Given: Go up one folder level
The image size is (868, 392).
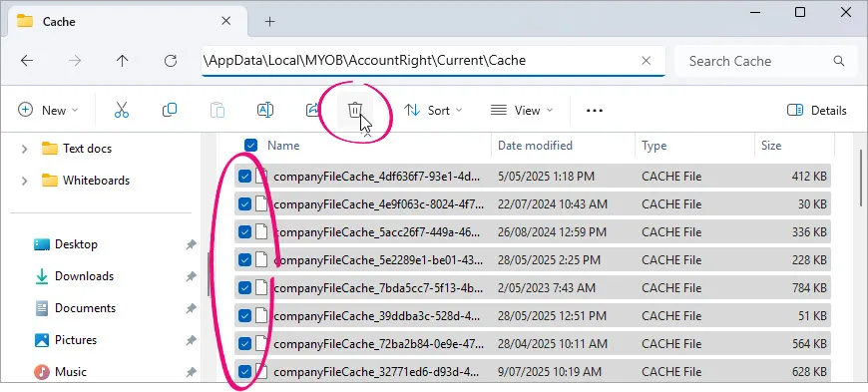Looking at the screenshot, I should (x=123, y=61).
